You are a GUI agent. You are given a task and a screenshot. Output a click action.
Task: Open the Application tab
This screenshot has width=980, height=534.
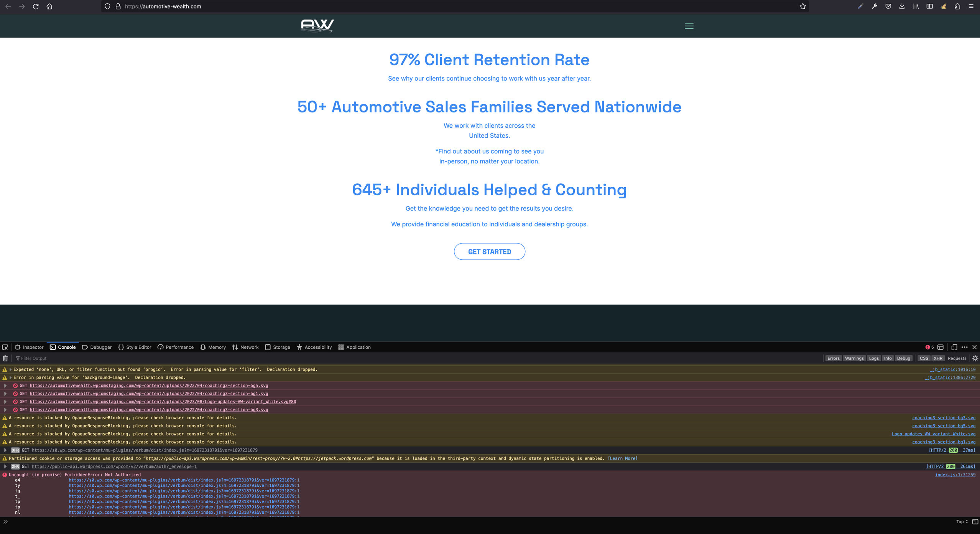[x=354, y=347]
